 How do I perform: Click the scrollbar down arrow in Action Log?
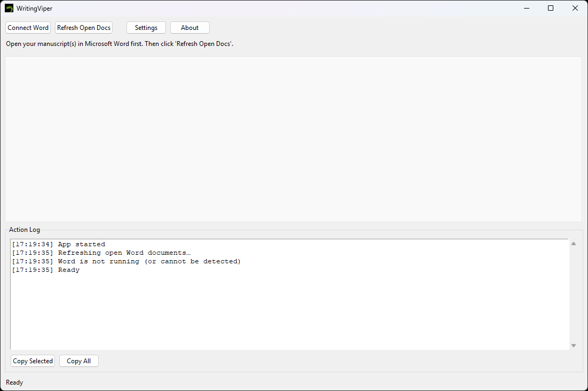point(574,345)
